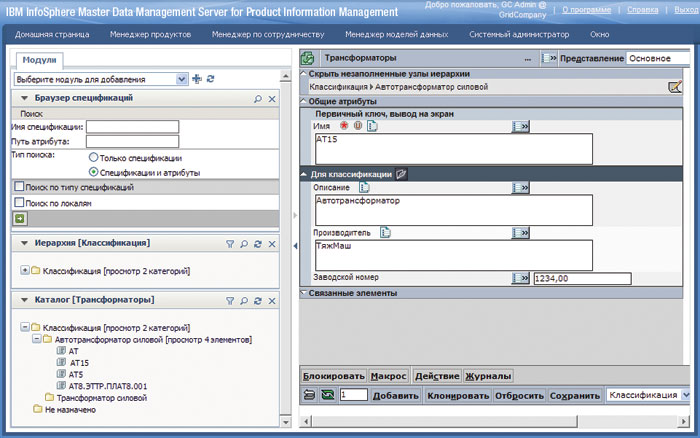Close the Браузер спецификаций module
This screenshot has height=438, width=700.
click(x=272, y=99)
